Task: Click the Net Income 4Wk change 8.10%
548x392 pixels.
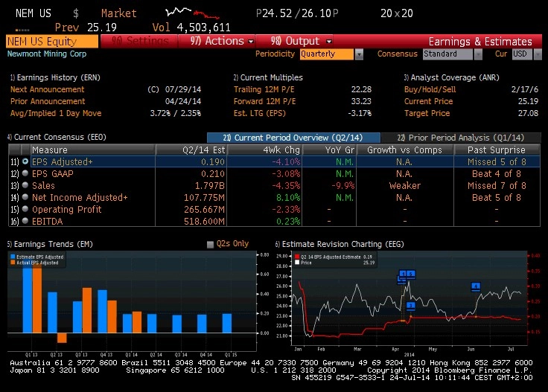Action: 288,197
